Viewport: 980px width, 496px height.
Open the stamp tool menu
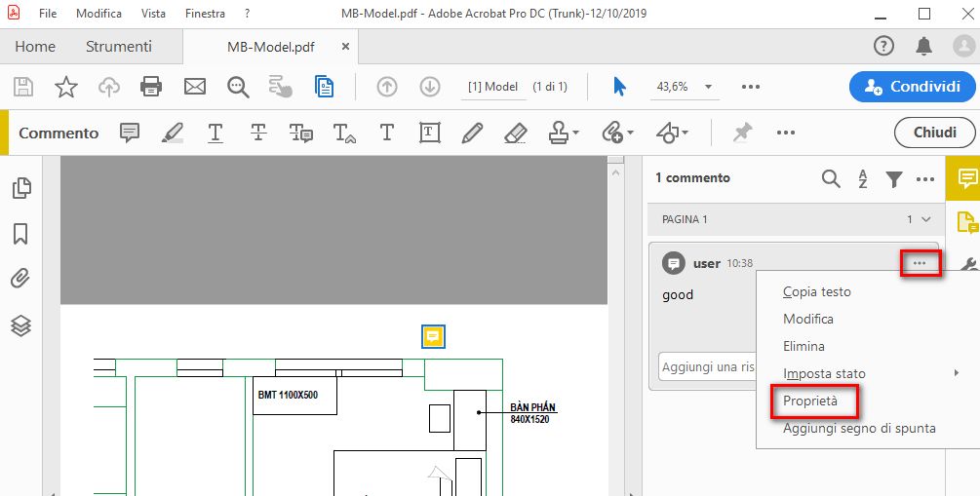click(563, 133)
